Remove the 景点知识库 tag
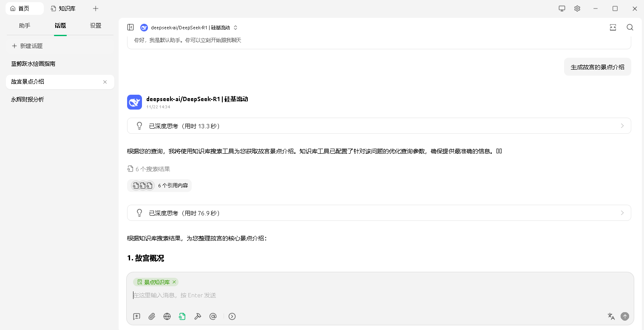Image resolution: width=644 pixels, height=330 pixels. (x=174, y=282)
